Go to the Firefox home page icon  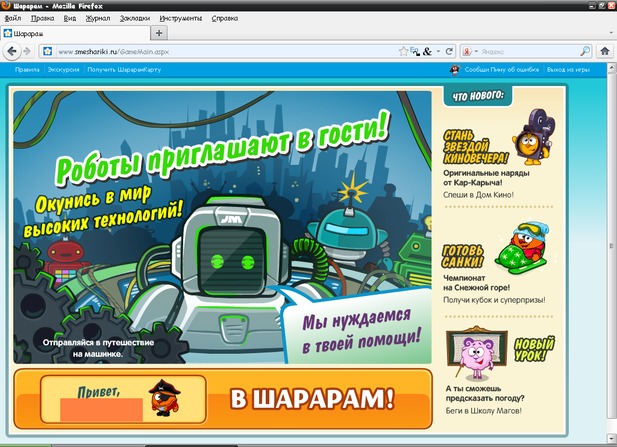pyautogui.click(x=605, y=51)
